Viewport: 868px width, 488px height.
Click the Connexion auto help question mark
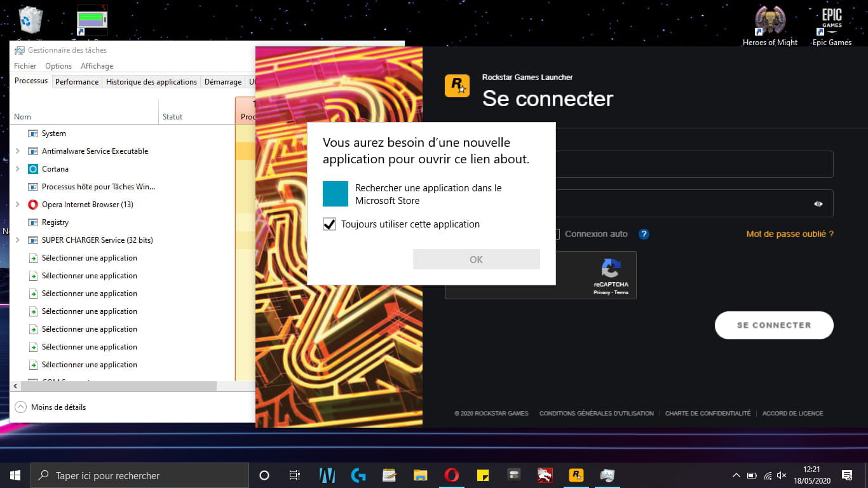coord(644,234)
